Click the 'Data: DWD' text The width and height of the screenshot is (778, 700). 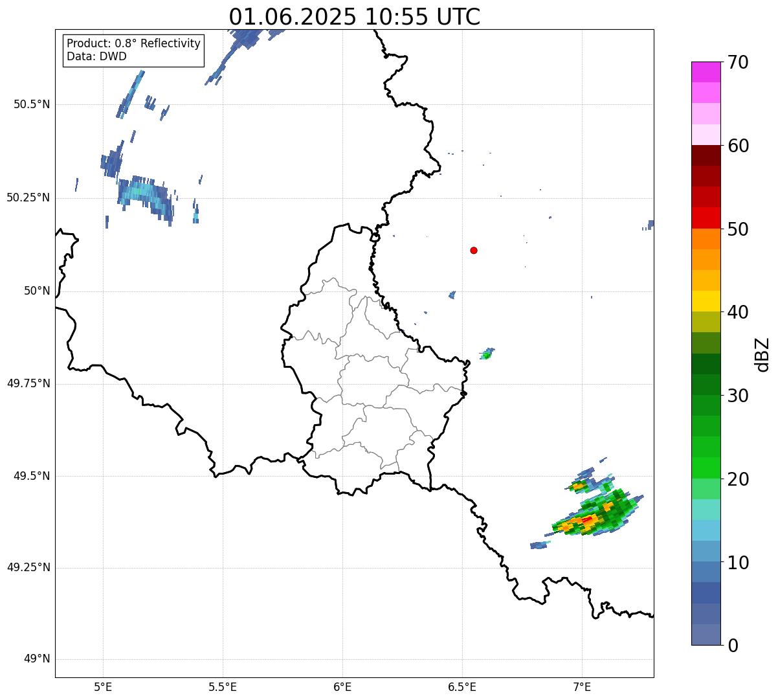point(96,56)
